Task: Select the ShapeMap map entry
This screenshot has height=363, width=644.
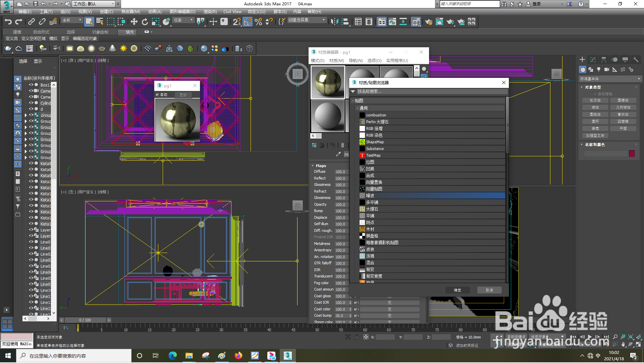Action: [432, 142]
